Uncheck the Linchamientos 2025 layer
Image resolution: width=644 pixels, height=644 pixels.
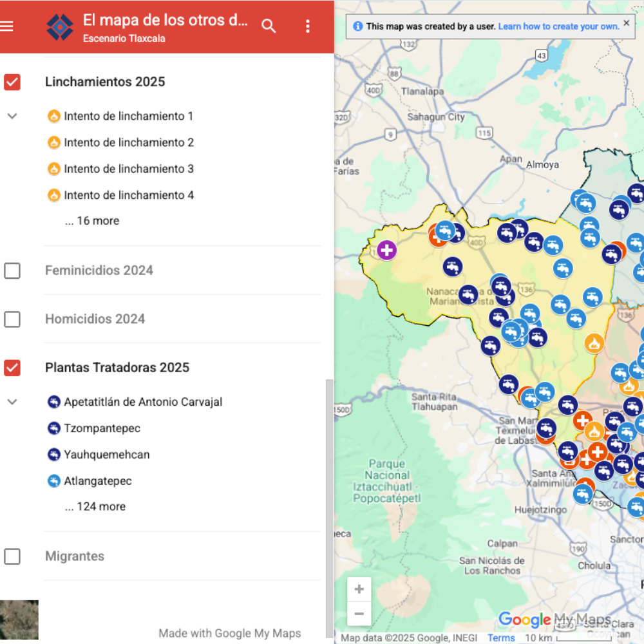point(12,82)
